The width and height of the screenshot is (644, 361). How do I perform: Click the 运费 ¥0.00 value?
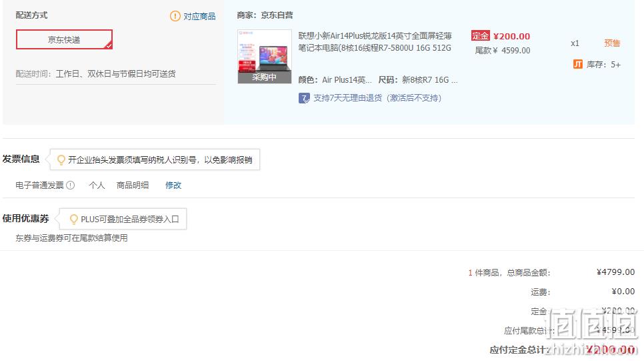click(623, 291)
